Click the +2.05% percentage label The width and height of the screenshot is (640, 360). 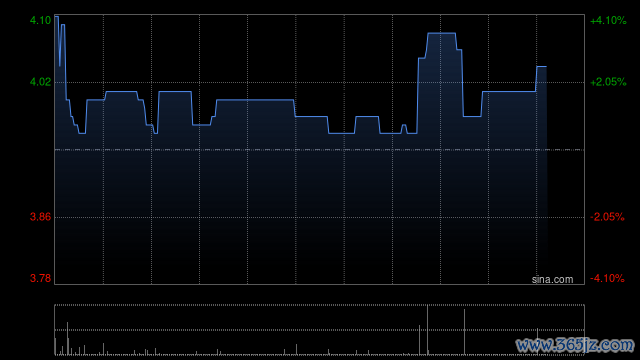coord(608,82)
